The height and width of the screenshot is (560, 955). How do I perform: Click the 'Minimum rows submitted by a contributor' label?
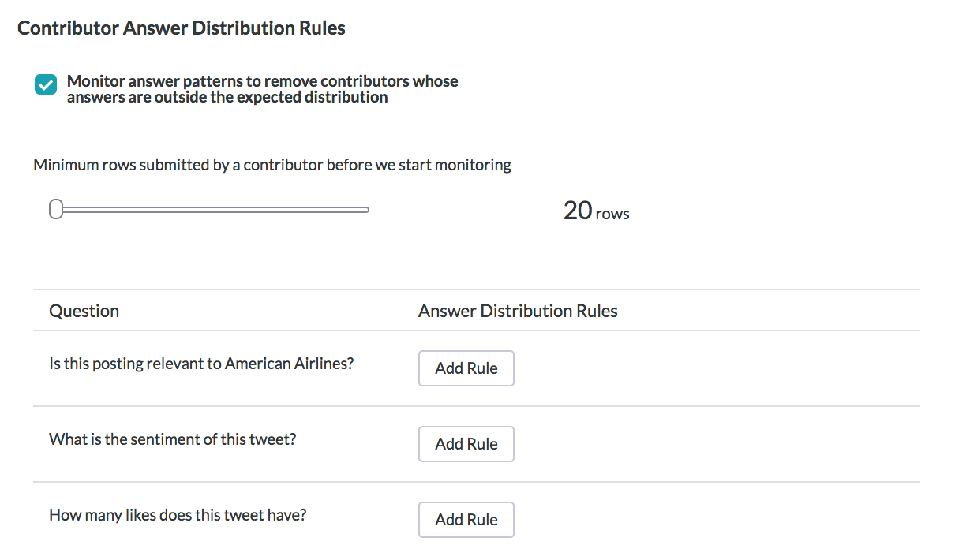[272, 166]
